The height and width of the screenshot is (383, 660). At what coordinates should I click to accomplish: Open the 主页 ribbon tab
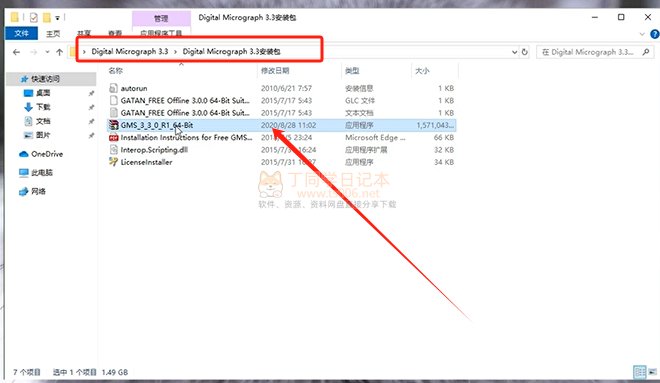point(53,34)
